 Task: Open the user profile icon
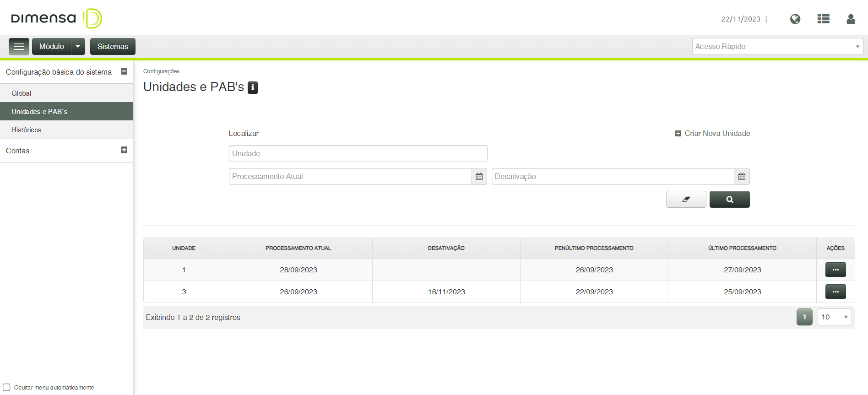click(851, 19)
